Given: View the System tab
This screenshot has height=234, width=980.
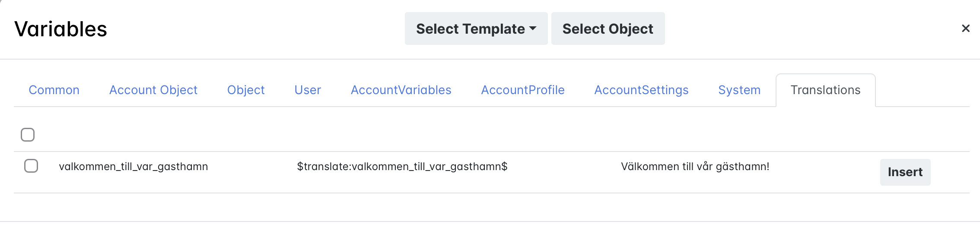Looking at the screenshot, I should (x=739, y=90).
